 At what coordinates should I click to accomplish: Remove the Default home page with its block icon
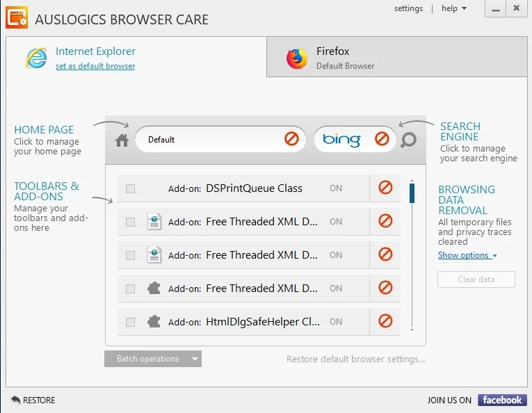tap(291, 140)
